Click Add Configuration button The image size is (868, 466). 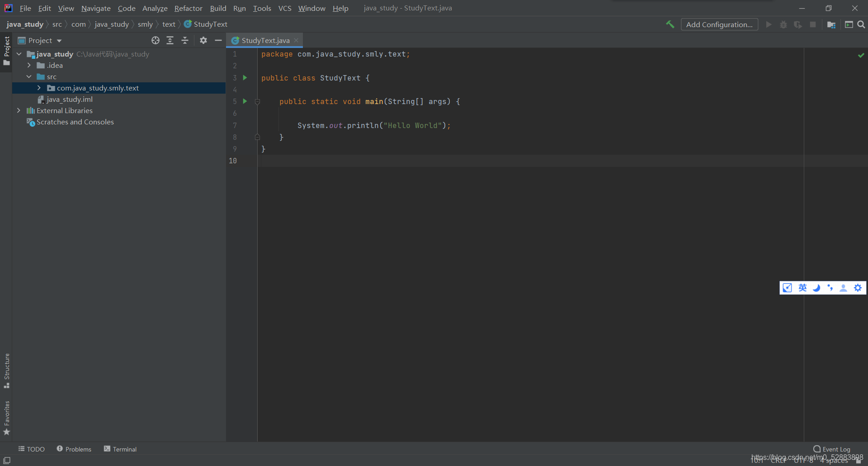click(719, 24)
